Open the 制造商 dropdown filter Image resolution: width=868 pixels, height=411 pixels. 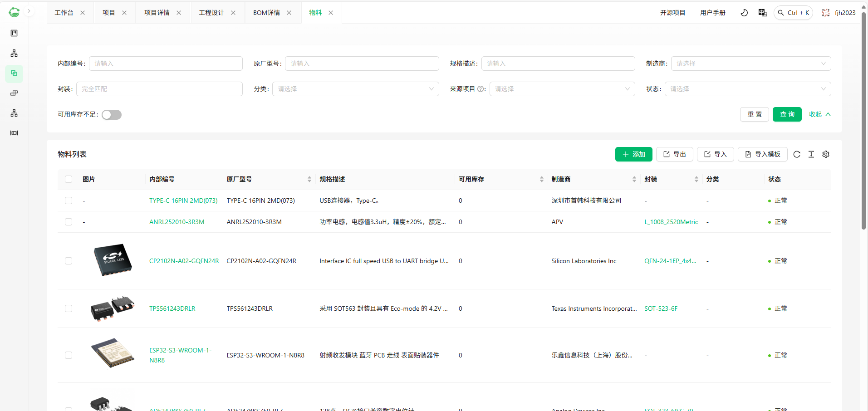click(x=750, y=64)
